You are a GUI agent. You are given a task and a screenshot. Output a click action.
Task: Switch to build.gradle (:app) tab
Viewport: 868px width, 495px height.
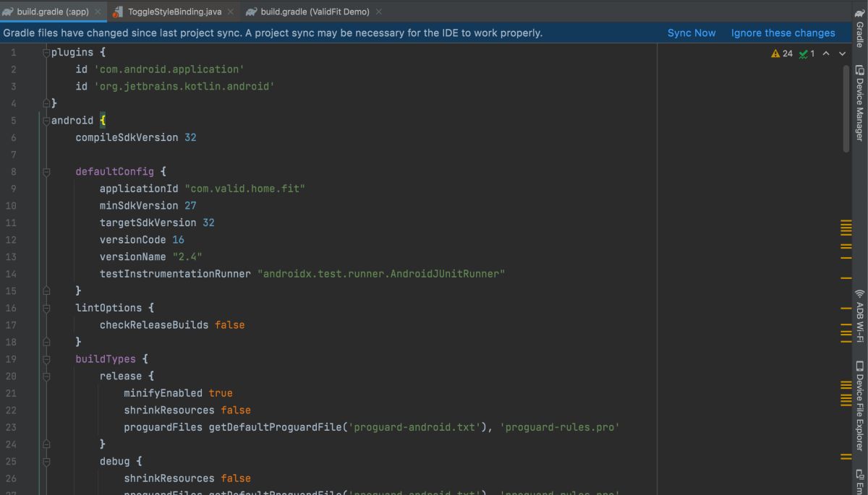[53, 12]
